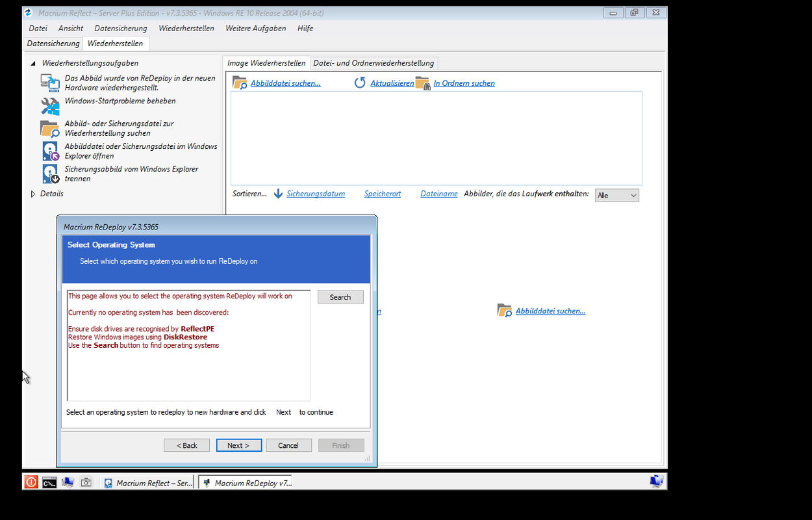The image size is (812, 520).
Task: Select the Wiederherstellen tab
Action: tap(116, 44)
